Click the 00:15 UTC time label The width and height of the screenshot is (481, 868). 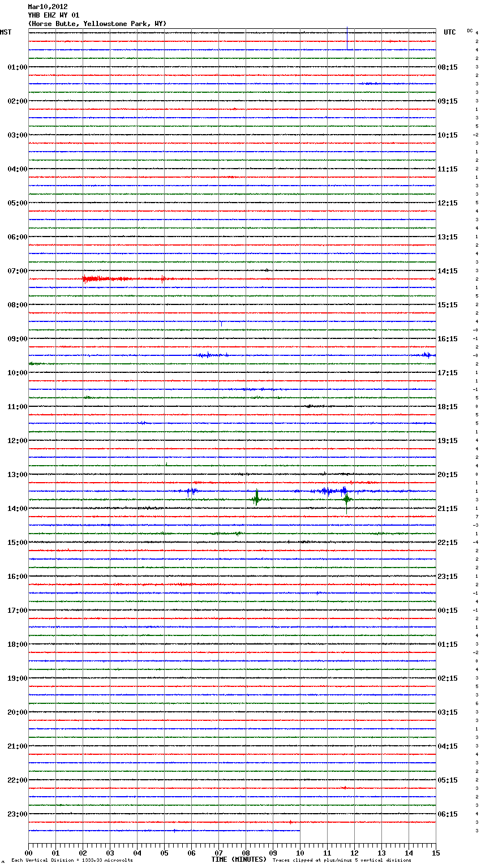448,611
